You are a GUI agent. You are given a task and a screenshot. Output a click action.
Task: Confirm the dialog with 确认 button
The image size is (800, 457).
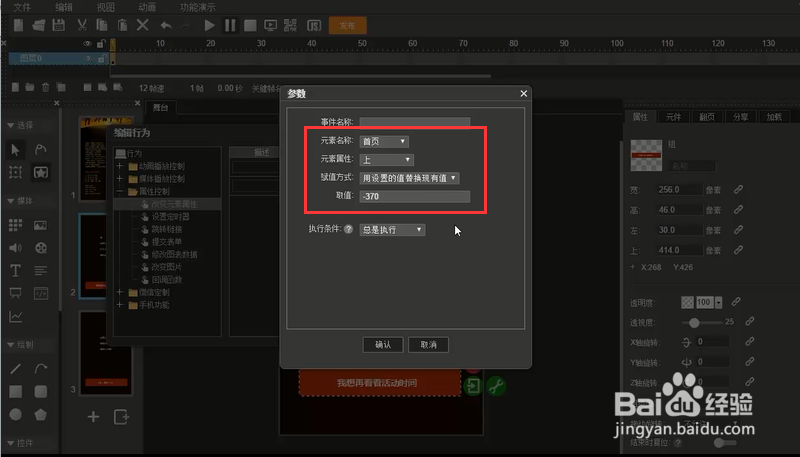[383, 345]
